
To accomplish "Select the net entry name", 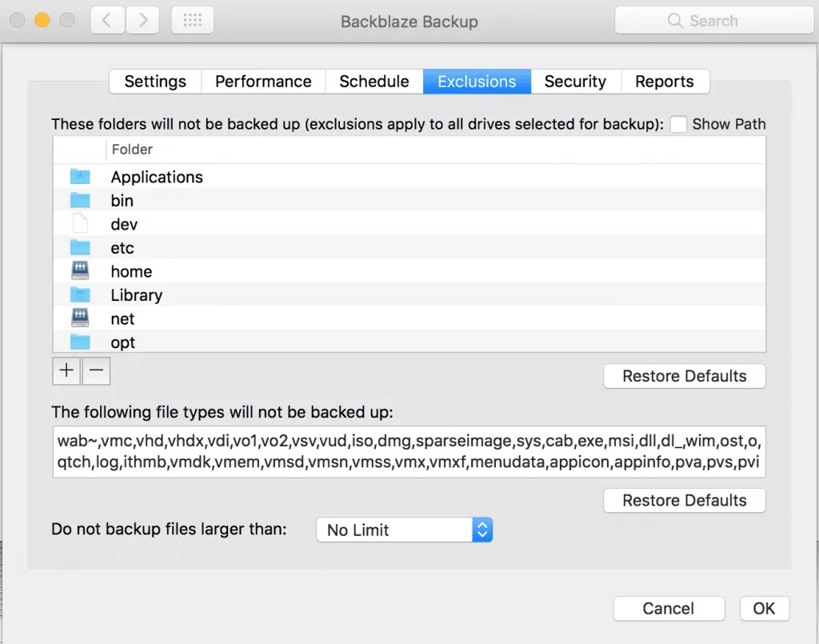I will pos(122,318).
